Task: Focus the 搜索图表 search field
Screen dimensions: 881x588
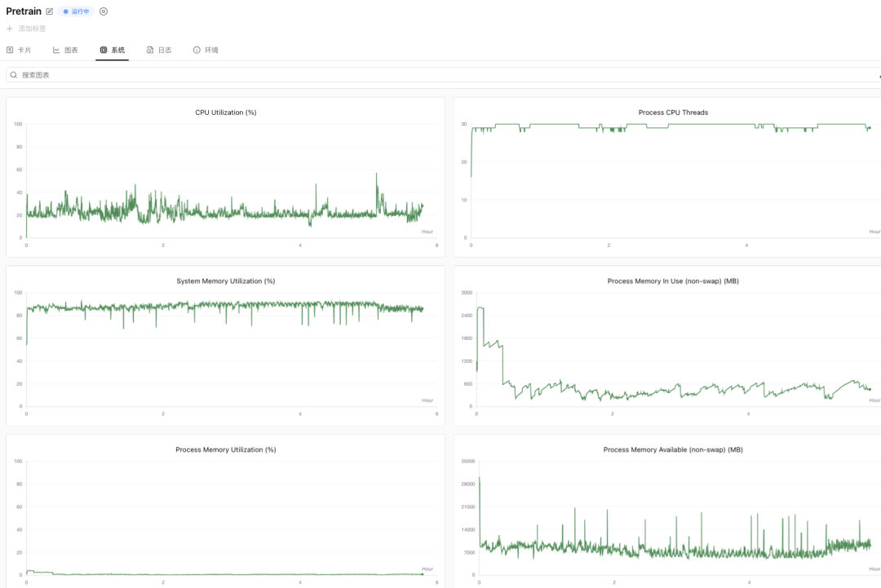Action: point(443,75)
